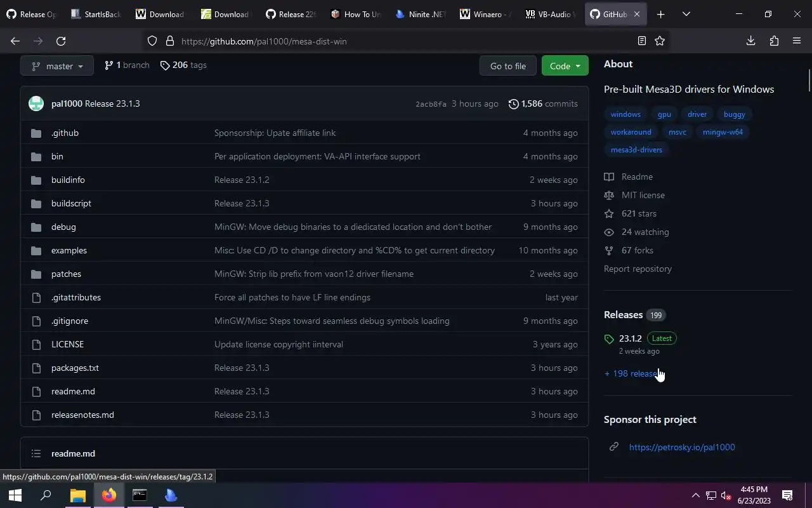Click the Report repository link
Screen dimensions: 812x508
click(638, 269)
